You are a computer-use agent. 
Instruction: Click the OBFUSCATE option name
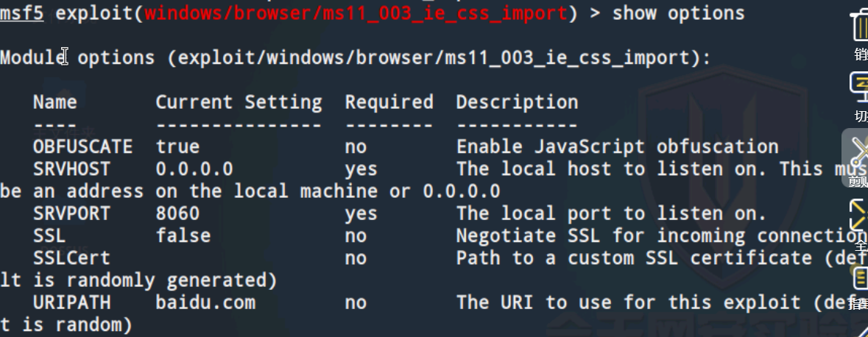click(82, 146)
